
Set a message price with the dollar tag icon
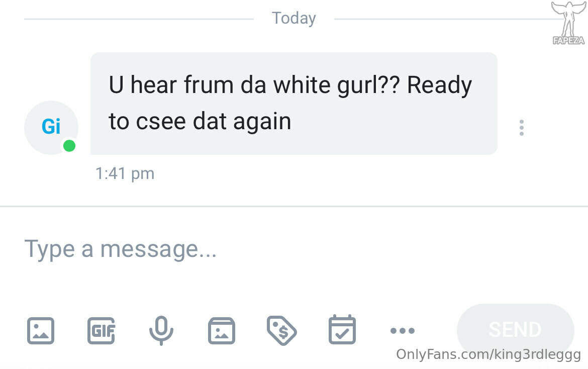click(x=281, y=330)
